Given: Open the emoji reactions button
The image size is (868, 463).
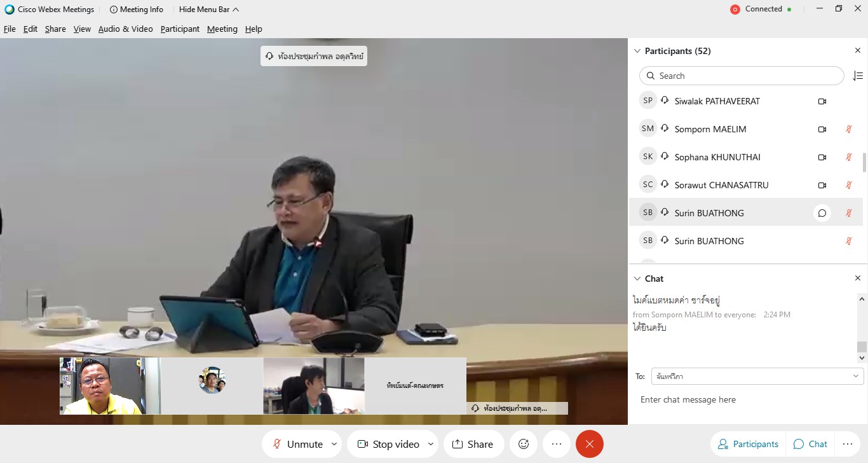Looking at the screenshot, I should click(524, 444).
